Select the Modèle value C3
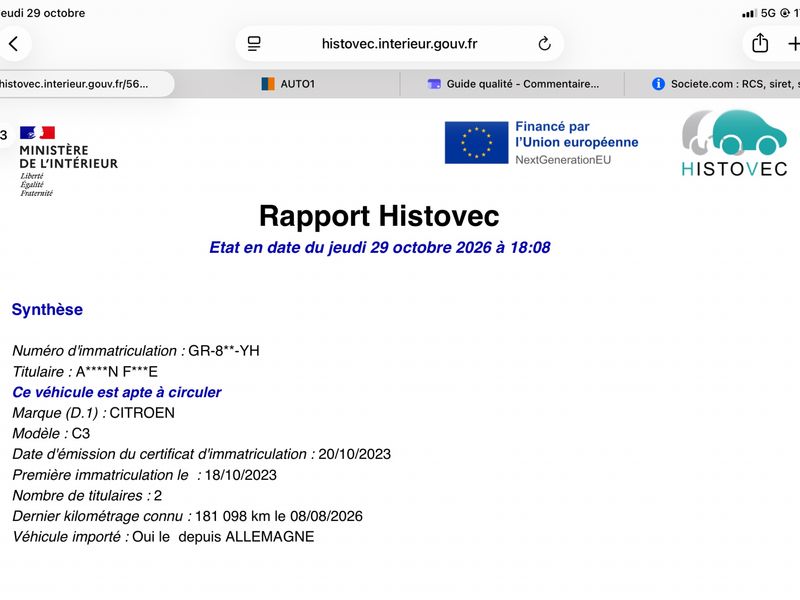Viewport: 800px width, 600px height. click(81, 434)
